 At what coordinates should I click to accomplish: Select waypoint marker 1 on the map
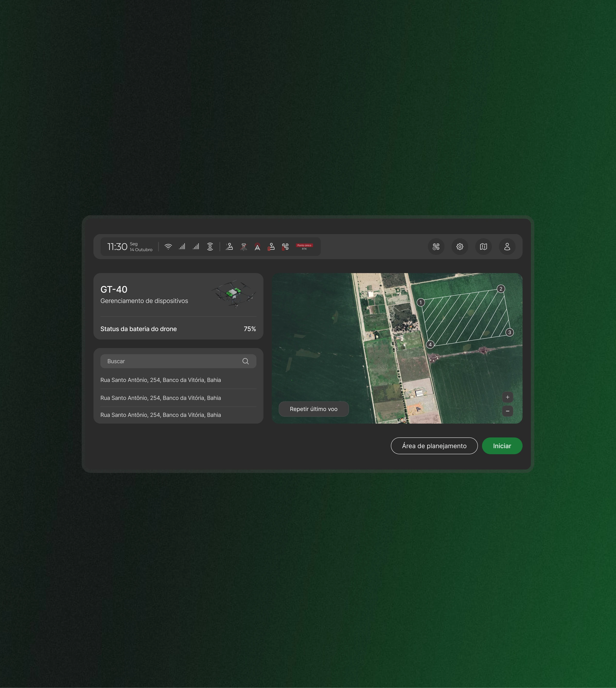pos(421,302)
